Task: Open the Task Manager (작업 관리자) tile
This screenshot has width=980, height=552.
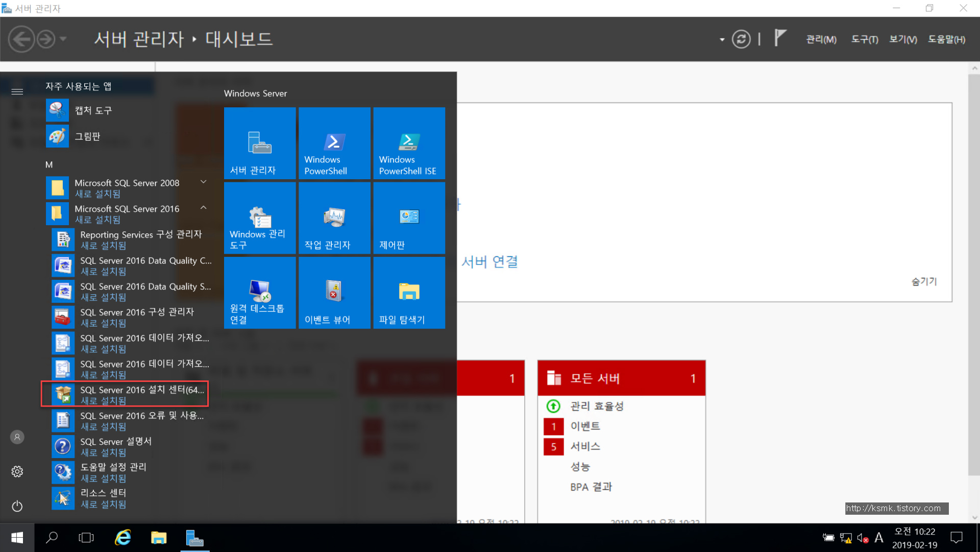Action: click(x=334, y=218)
